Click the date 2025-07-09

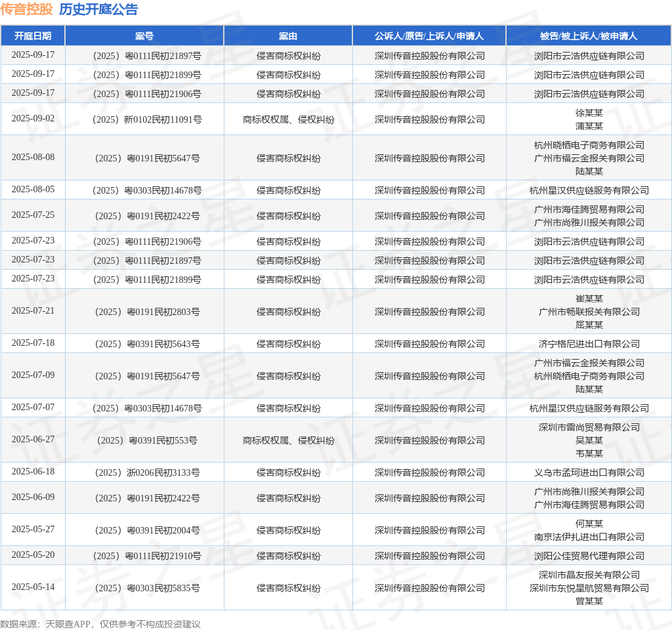click(x=33, y=375)
